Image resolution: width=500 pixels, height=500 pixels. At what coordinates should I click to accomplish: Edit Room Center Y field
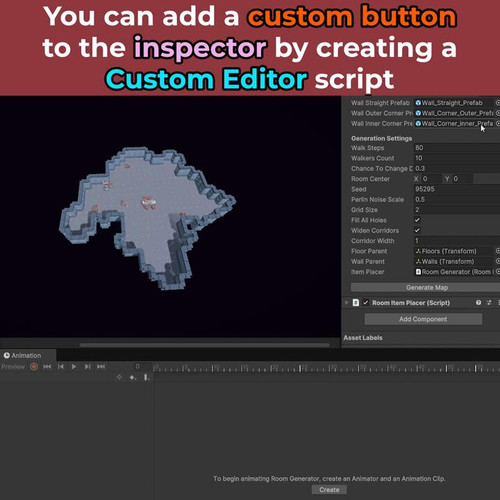(462, 179)
